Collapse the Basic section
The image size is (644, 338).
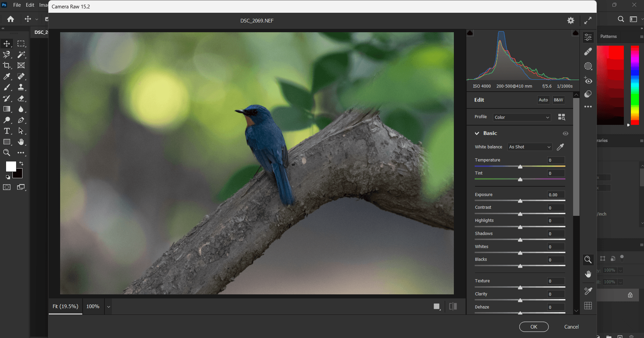point(477,133)
